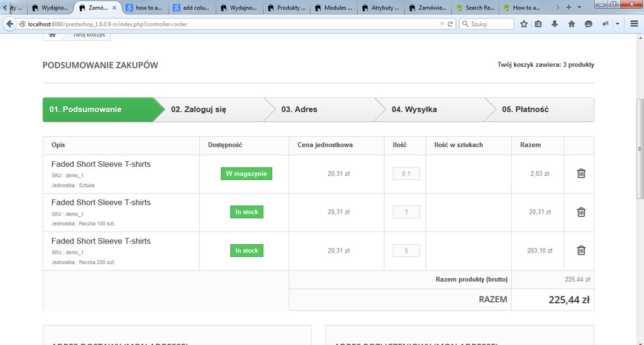
Task: Select the '02. Zaloguj się' checkout step
Action: [x=214, y=110]
